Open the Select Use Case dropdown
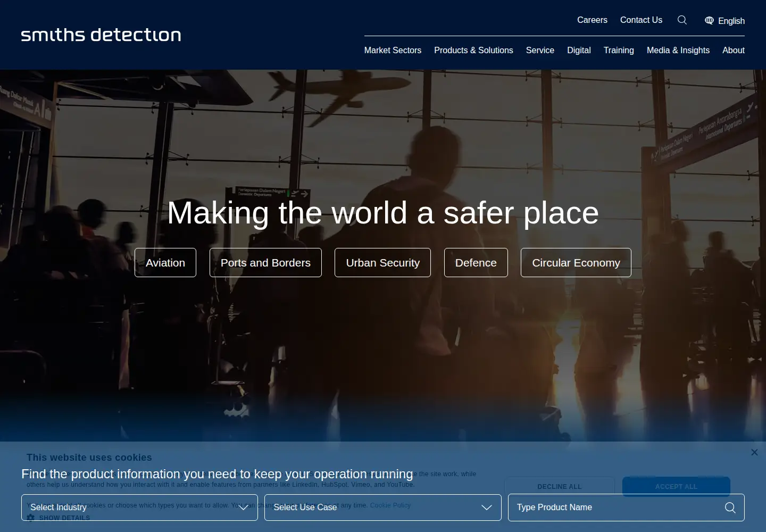Image resolution: width=766 pixels, height=532 pixels. point(383,508)
